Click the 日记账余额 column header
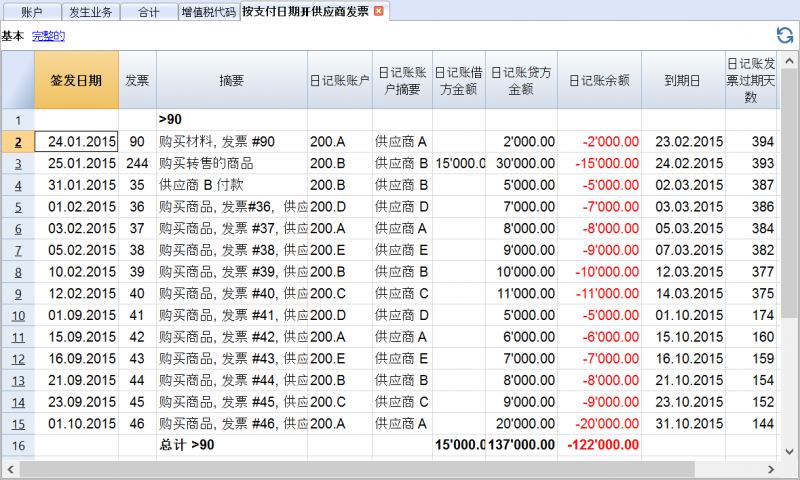 599,80
